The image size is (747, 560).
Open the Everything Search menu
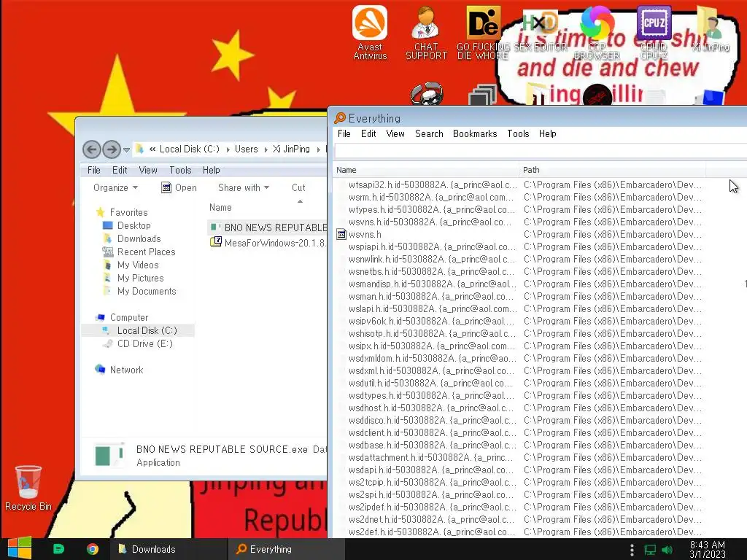coord(429,134)
